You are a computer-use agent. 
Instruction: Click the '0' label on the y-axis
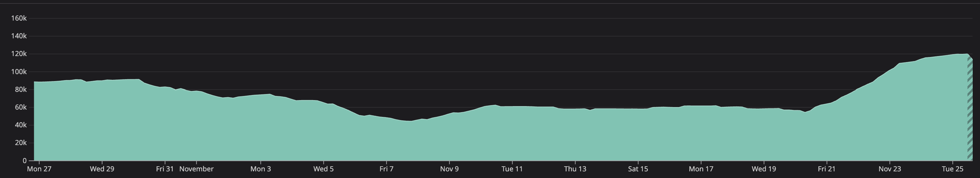[24, 161]
